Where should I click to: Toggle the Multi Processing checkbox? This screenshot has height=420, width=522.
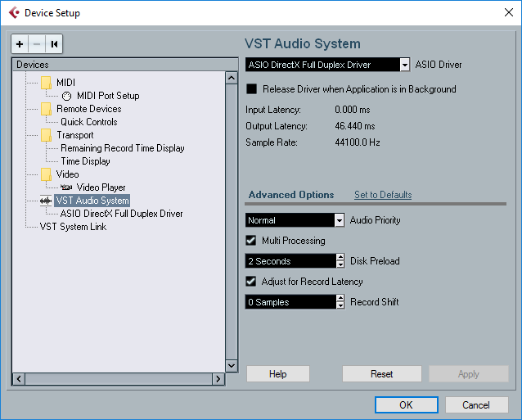point(251,241)
